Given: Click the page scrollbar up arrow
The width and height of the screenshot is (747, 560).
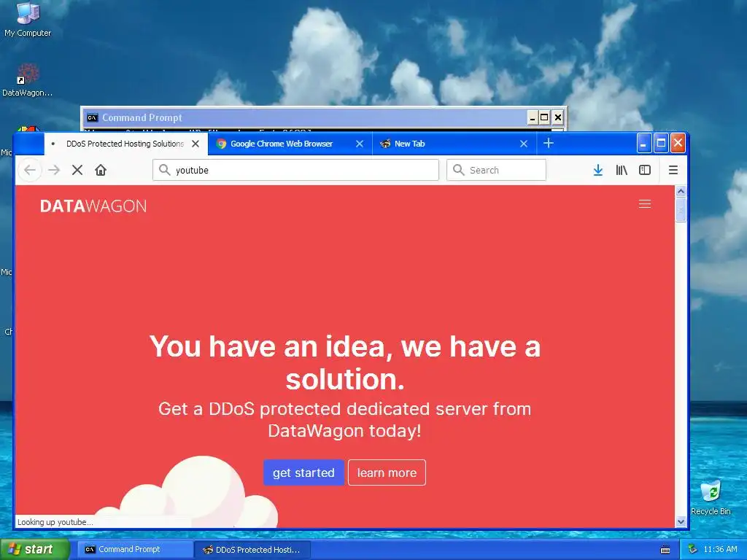Looking at the screenshot, I should 681,192.
